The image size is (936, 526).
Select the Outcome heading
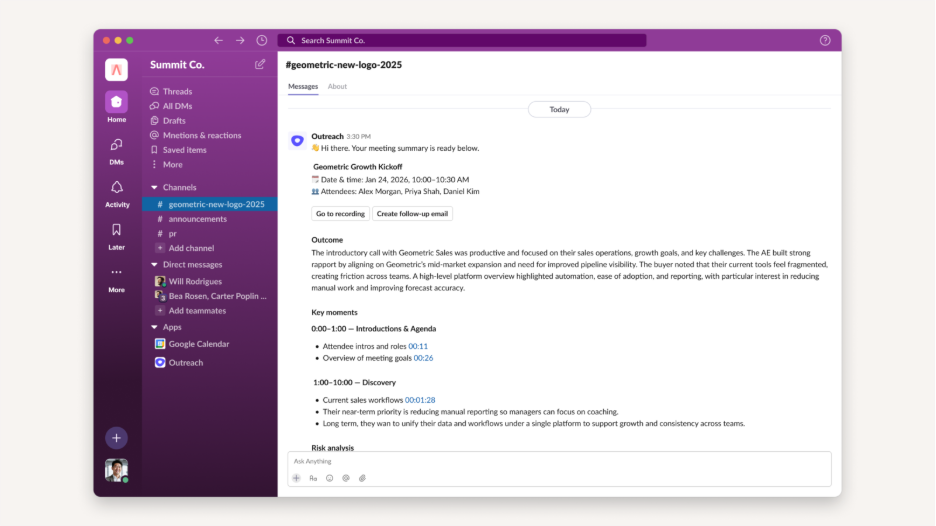pos(327,240)
